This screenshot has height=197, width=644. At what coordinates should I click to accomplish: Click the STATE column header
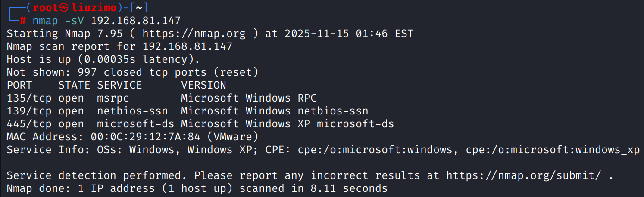pos(74,85)
